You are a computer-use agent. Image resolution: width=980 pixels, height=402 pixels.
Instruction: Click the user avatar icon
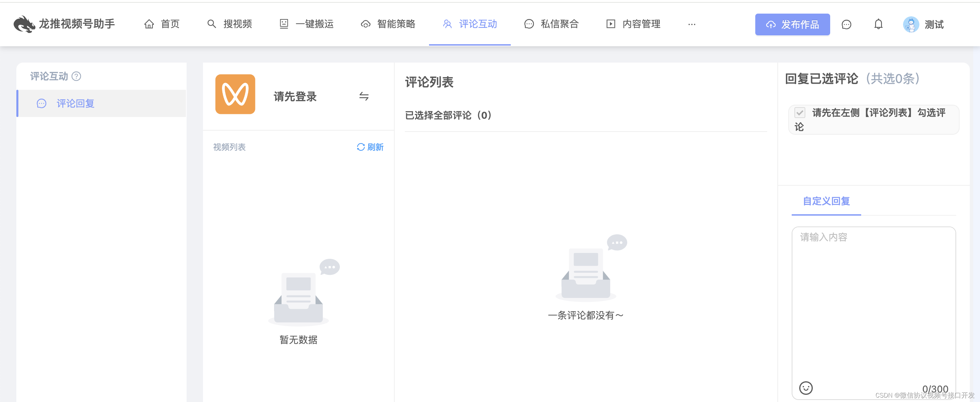click(x=911, y=24)
